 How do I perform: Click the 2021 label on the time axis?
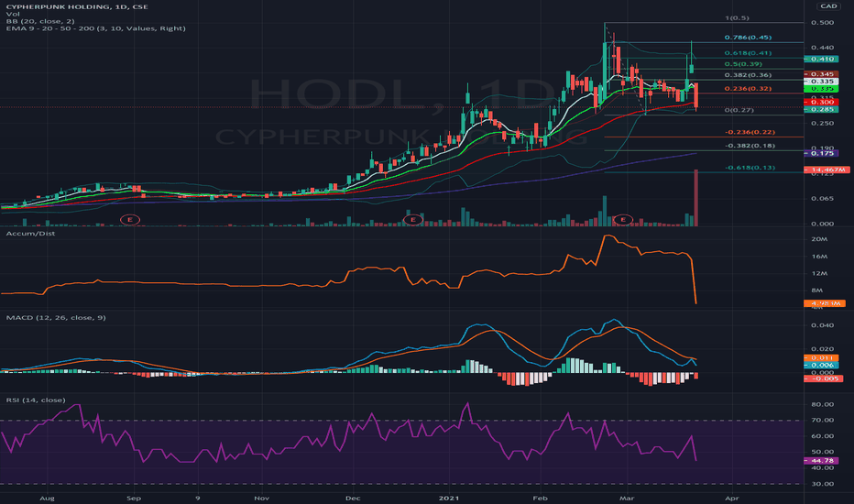pyautogui.click(x=449, y=499)
